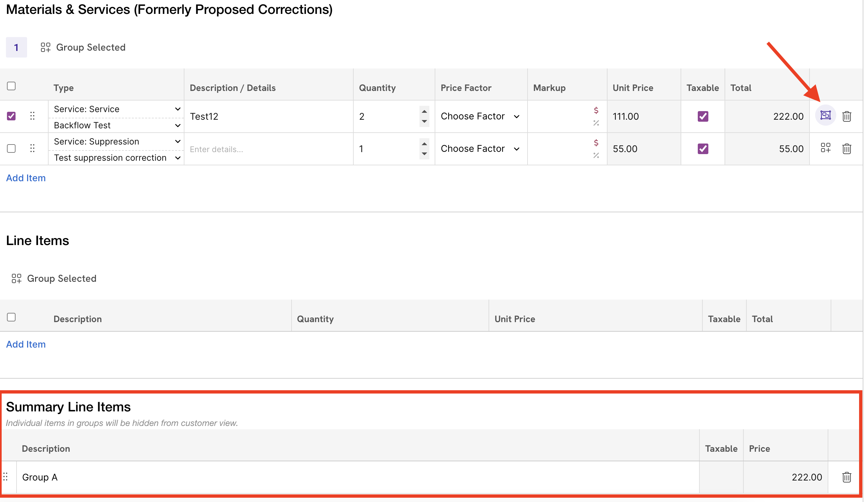Uncheck the Test12 row selection checkbox
Screen dimensions: 868x502
click(11, 116)
